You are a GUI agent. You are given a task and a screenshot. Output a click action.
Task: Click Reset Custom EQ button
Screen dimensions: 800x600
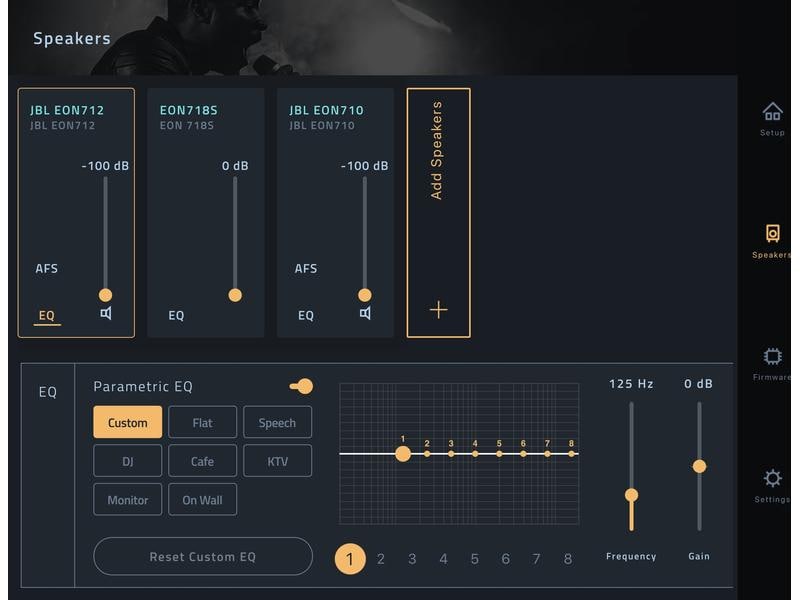[x=203, y=557]
